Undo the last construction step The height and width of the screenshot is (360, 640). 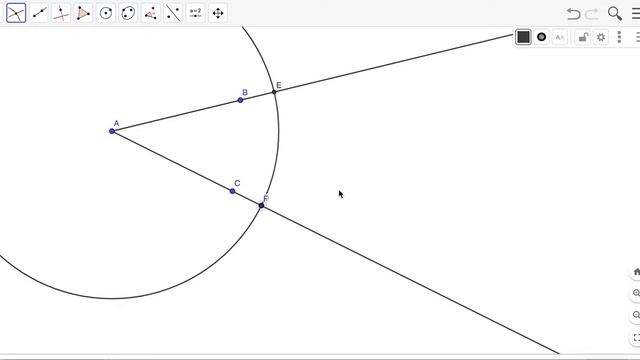click(x=573, y=14)
